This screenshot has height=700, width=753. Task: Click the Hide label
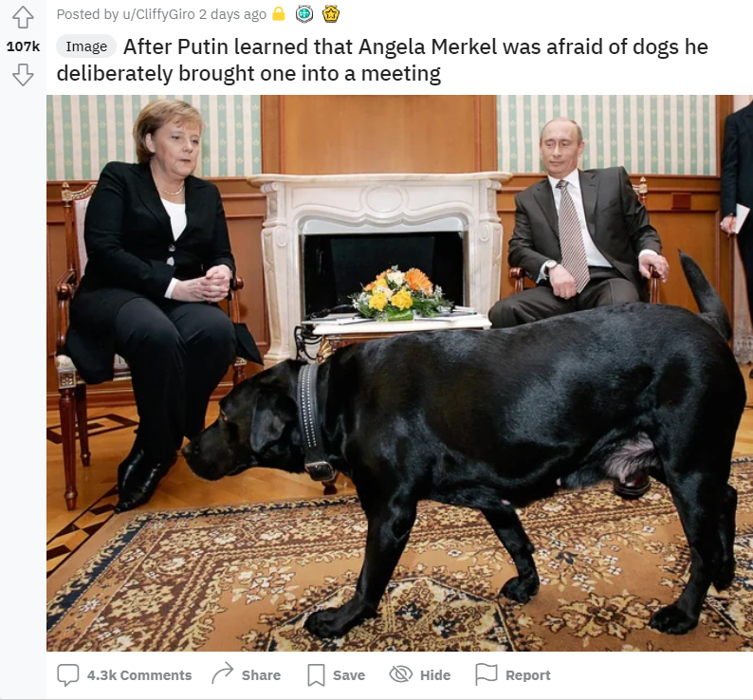coord(435,675)
